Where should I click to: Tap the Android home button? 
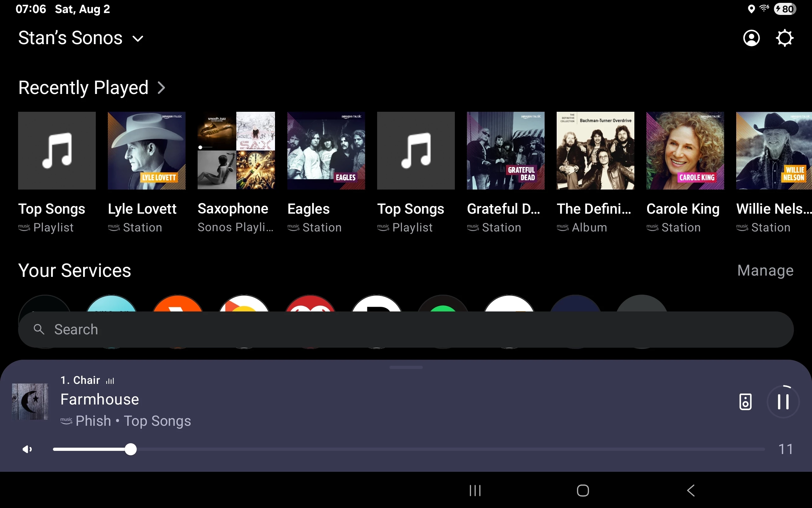point(583,491)
